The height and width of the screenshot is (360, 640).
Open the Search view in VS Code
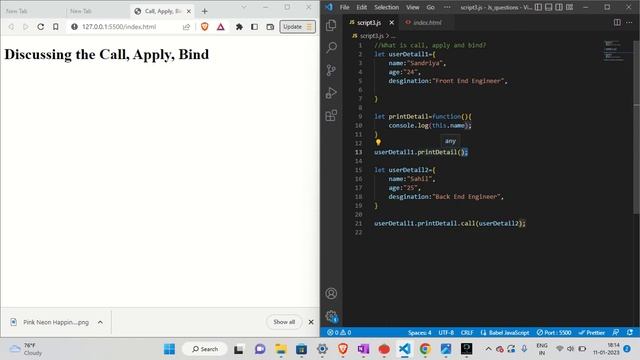point(331,47)
